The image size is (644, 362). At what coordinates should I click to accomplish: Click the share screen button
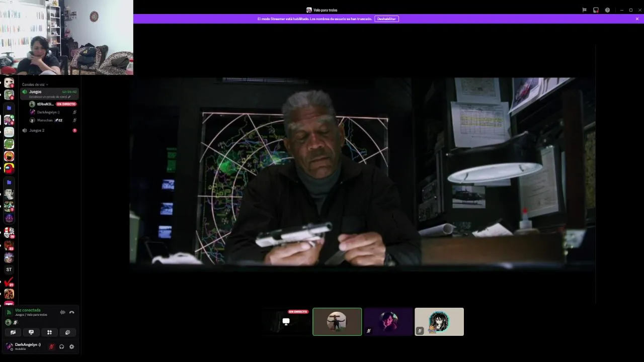click(x=31, y=332)
